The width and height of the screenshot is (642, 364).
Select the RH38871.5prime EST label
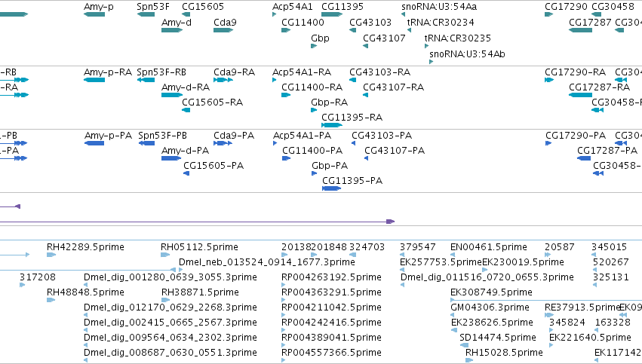(x=200, y=292)
